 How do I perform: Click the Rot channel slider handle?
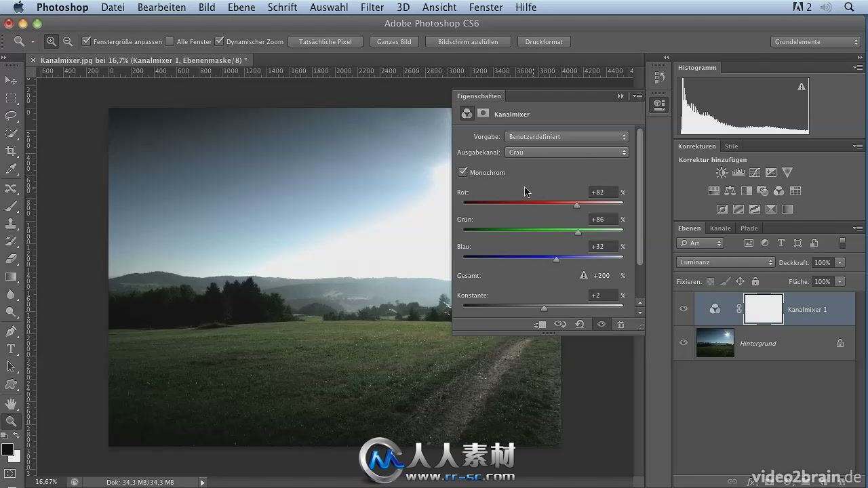tap(576, 205)
